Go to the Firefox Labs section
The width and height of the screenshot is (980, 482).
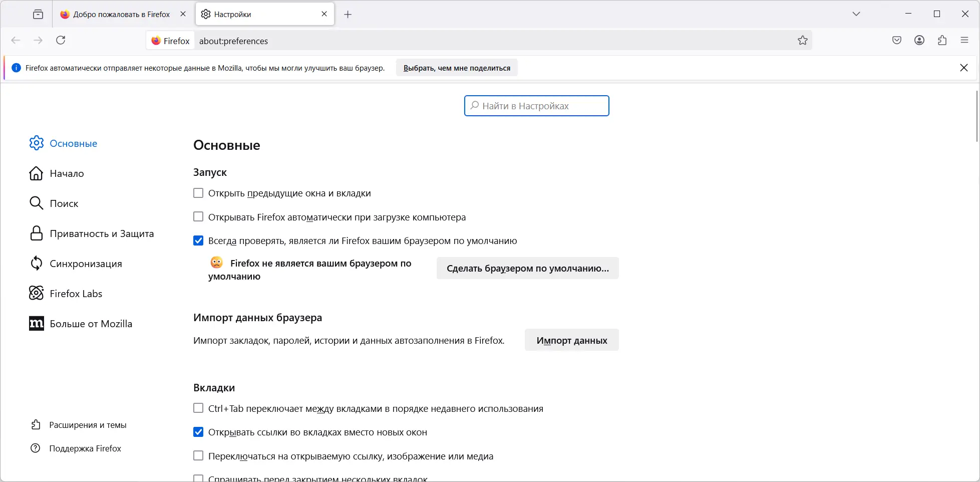(x=76, y=294)
